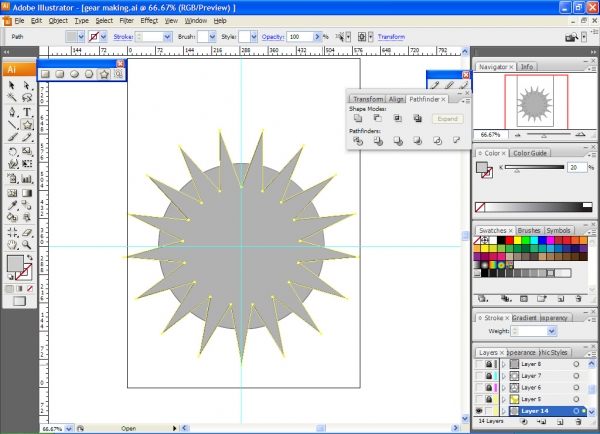Choose the red swatch in Swatches panel
The width and height of the screenshot is (600, 434).
[509, 240]
